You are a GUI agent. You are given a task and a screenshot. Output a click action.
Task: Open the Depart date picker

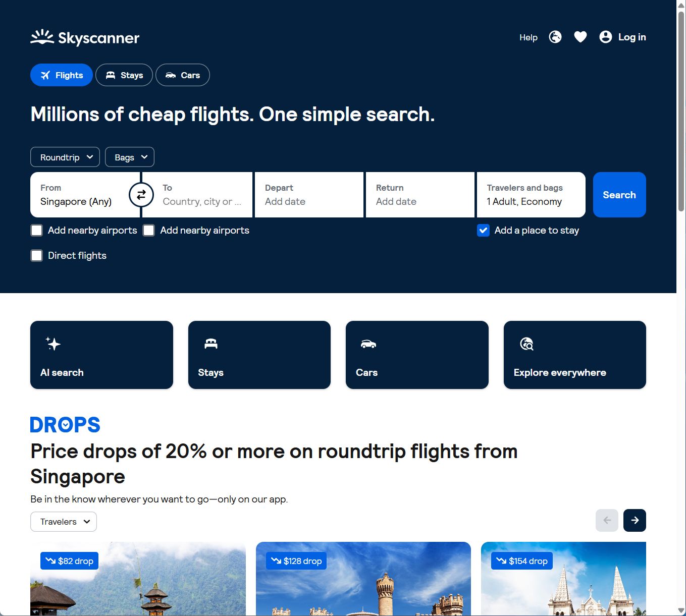(x=309, y=195)
